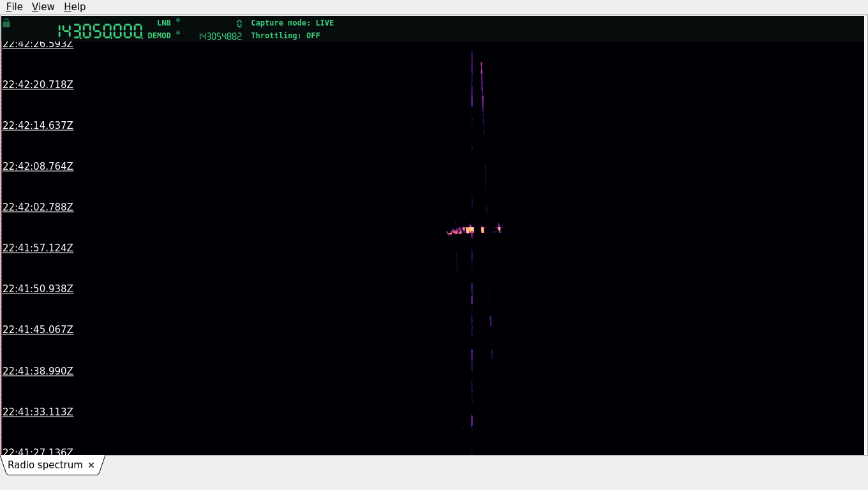Screen dimensions: 868x490
Task: Click the LNB frequency value 0
Action: [x=239, y=24]
